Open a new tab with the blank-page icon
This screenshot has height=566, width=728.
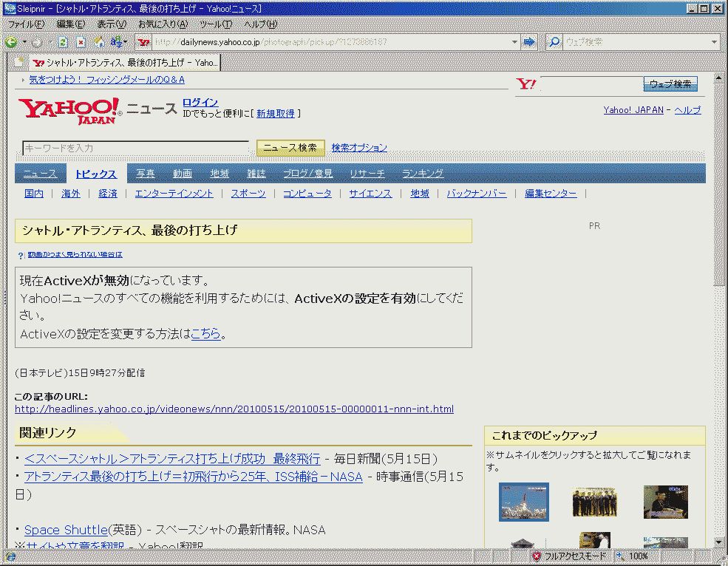20,62
